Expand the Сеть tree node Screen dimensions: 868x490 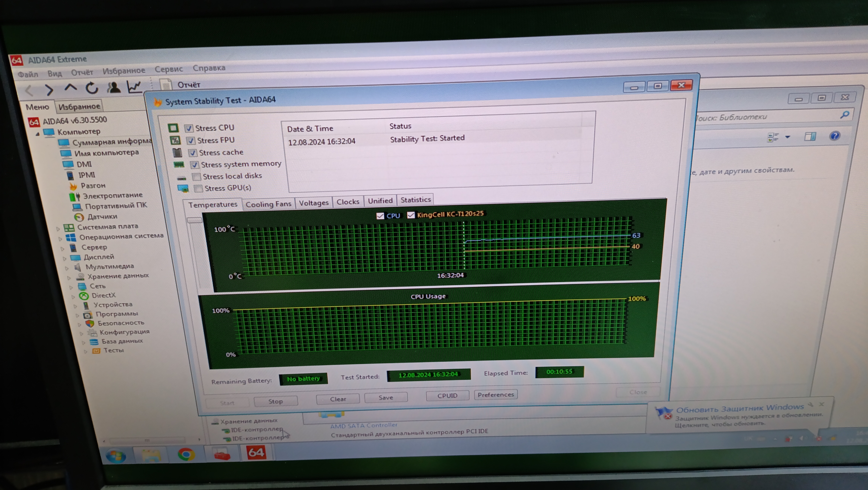(71, 288)
